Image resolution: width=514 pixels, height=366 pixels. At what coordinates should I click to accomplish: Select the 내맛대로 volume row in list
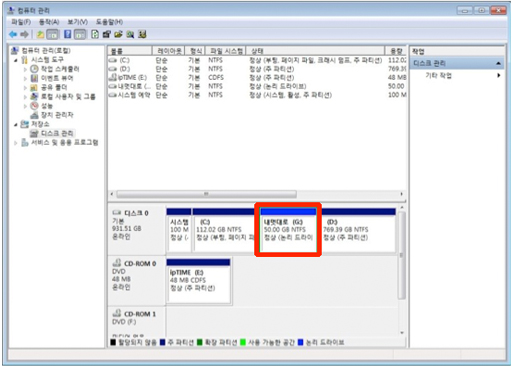coord(257,86)
